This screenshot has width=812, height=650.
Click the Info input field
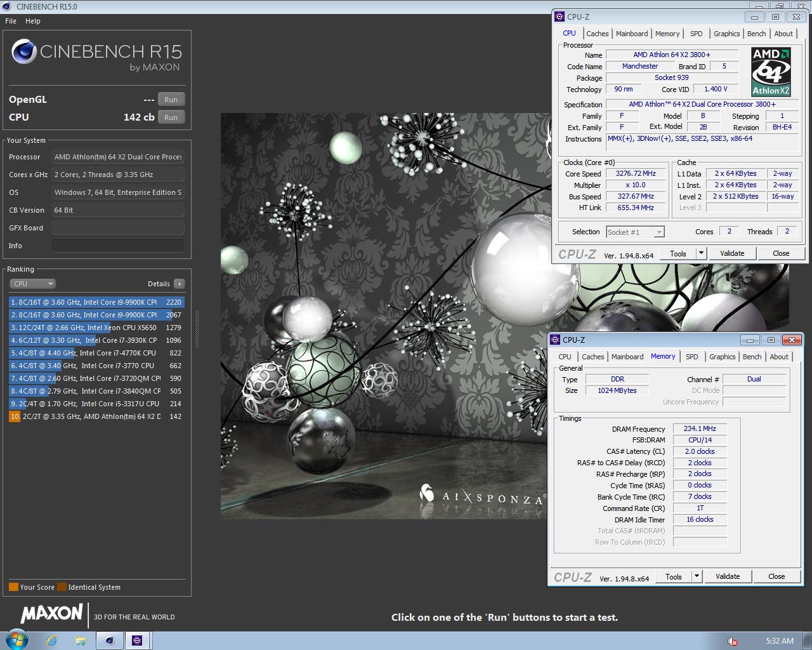click(x=118, y=246)
